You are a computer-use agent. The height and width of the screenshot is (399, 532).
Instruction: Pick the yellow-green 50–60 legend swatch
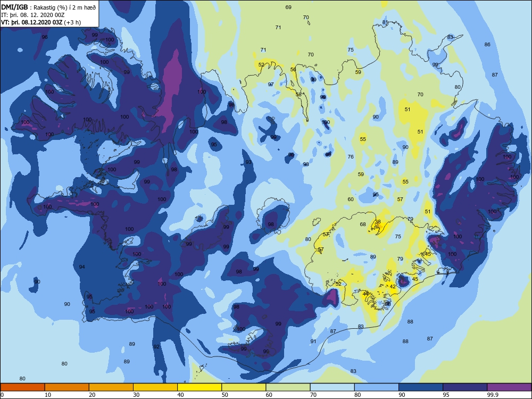click(244, 387)
